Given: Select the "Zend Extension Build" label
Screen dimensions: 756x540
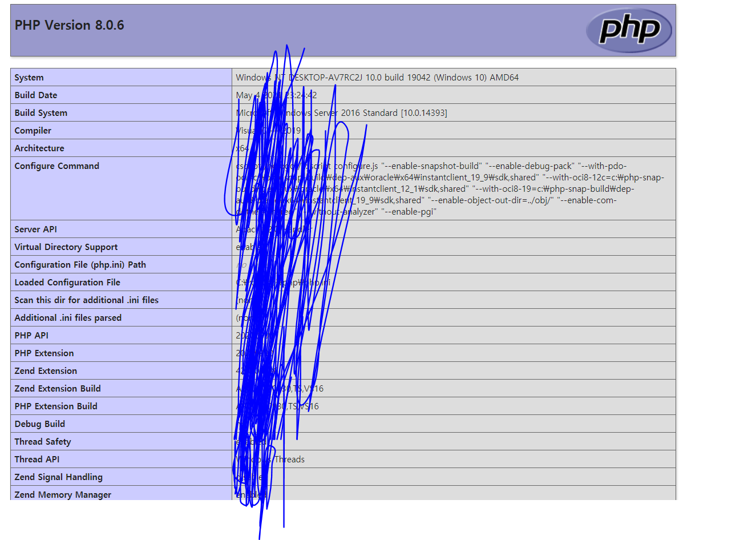Looking at the screenshot, I should pyautogui.click(x=58, y=389).
